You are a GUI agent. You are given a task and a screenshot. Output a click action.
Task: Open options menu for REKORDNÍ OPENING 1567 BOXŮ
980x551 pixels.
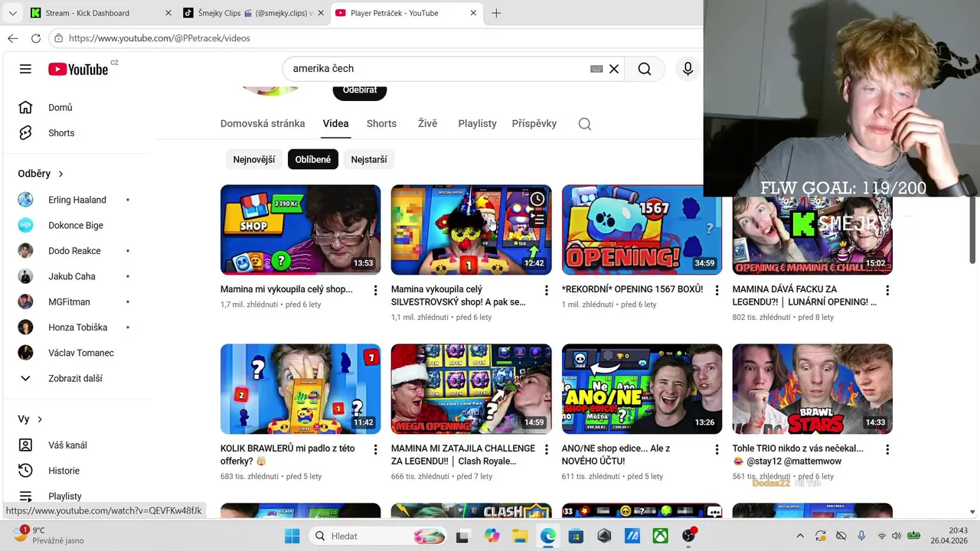coord(717,290)
